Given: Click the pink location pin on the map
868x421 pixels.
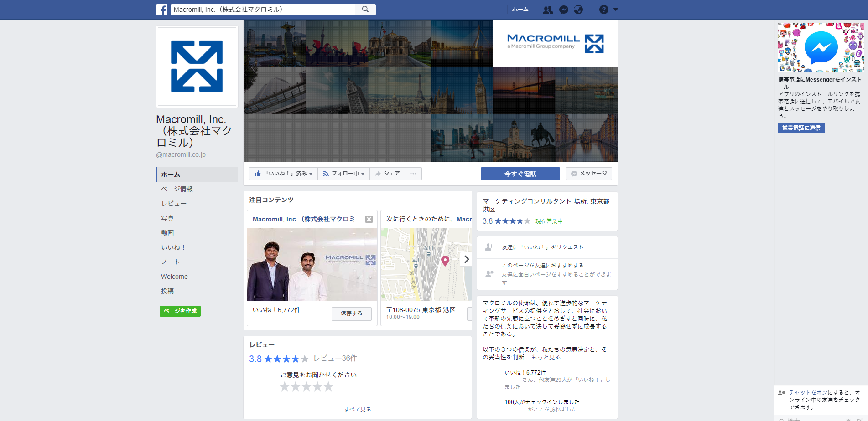Looking at the screenshot, I should pyautogui.click(x=445, y=261).
